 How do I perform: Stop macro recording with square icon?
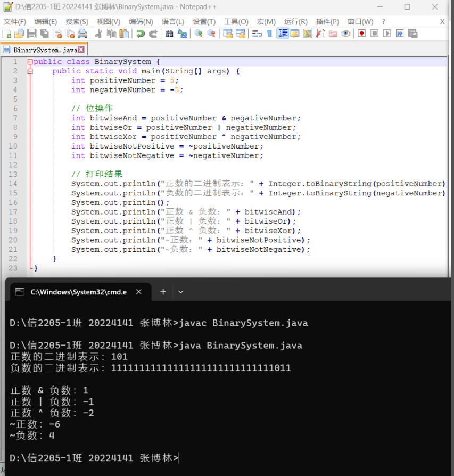(375, 34)
